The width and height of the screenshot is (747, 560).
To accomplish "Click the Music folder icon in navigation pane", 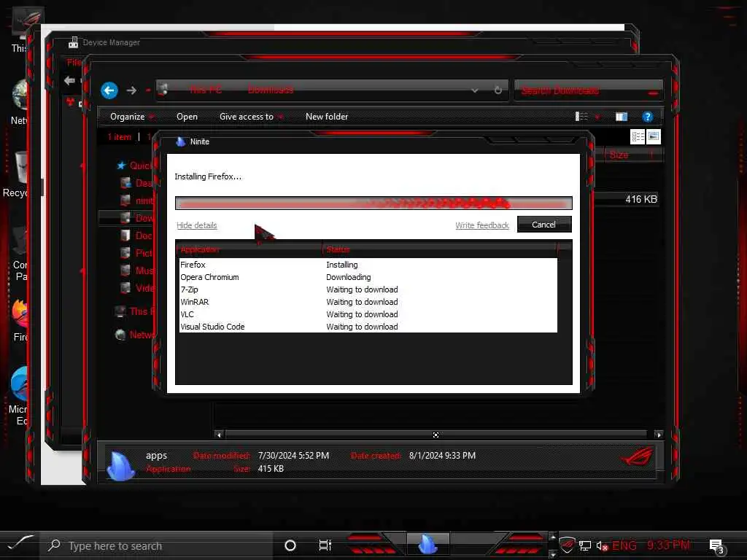I will (125, 271).
